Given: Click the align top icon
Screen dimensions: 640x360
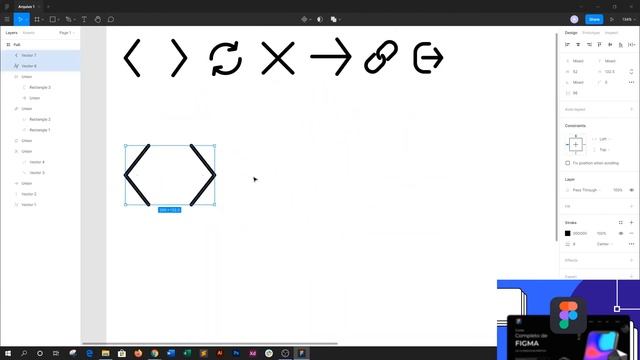Looking at the screenshot, I should tap(600, 44).
